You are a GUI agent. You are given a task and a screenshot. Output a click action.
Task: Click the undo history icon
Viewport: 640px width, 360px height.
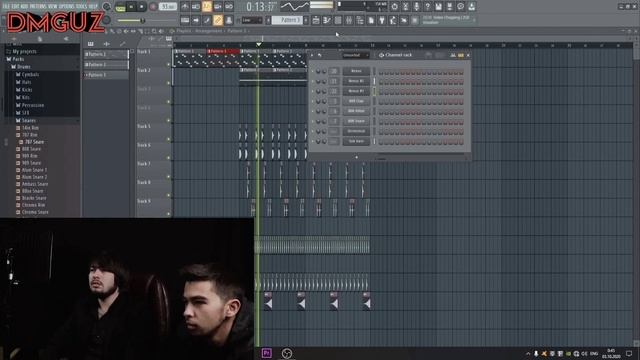click(394, 7)
